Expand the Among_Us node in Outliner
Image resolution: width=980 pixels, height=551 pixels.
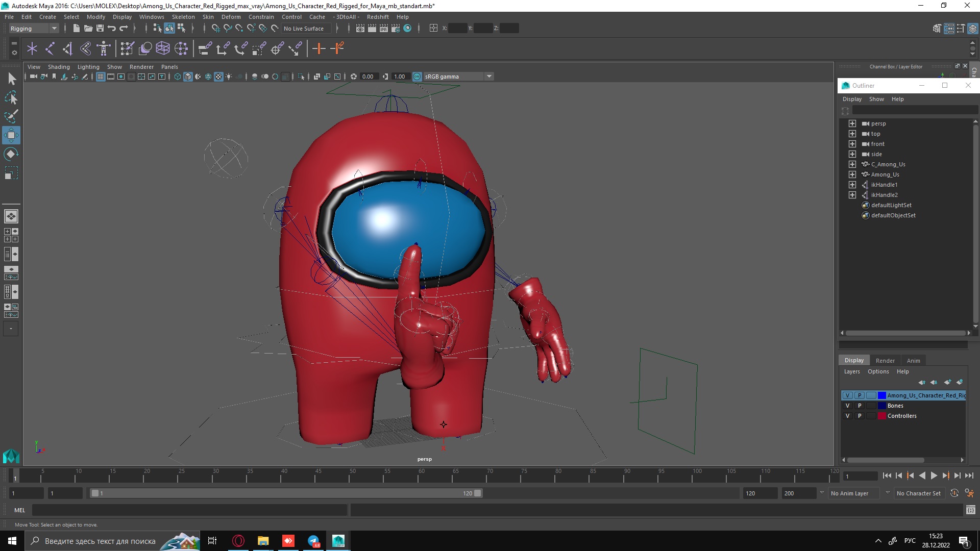(852, 175)
